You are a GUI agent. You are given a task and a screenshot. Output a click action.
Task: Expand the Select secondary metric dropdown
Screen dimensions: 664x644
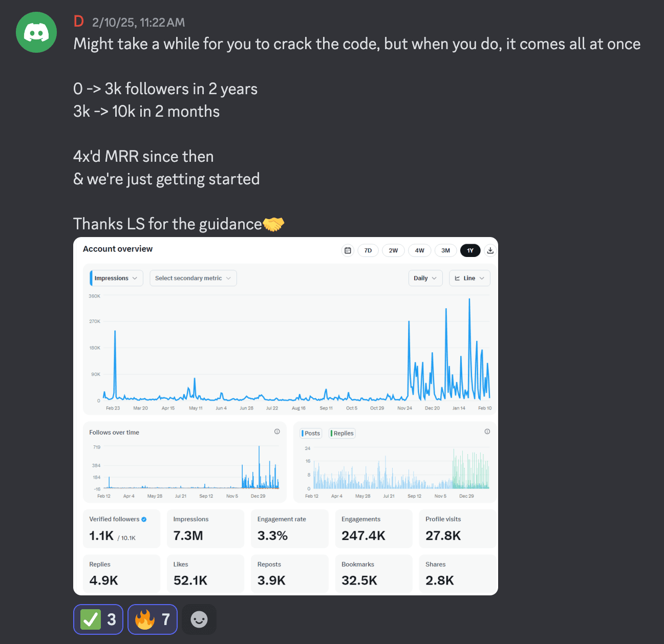click(x=193, y=278)
